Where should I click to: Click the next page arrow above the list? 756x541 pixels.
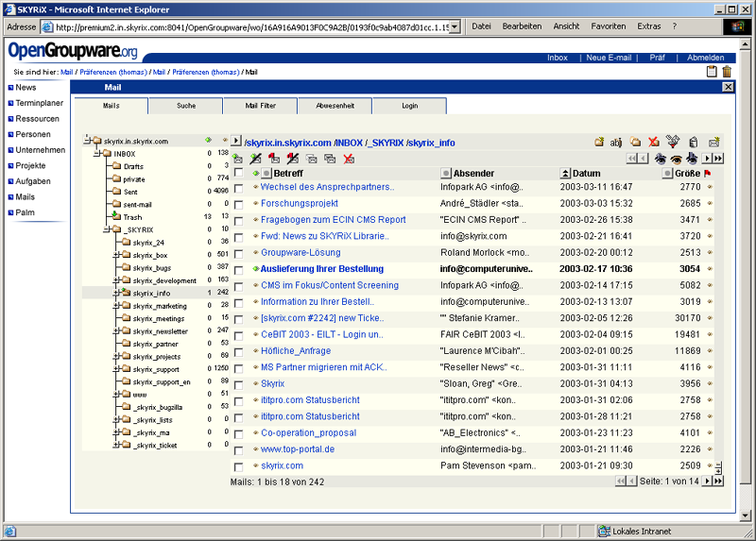[707, 159]
